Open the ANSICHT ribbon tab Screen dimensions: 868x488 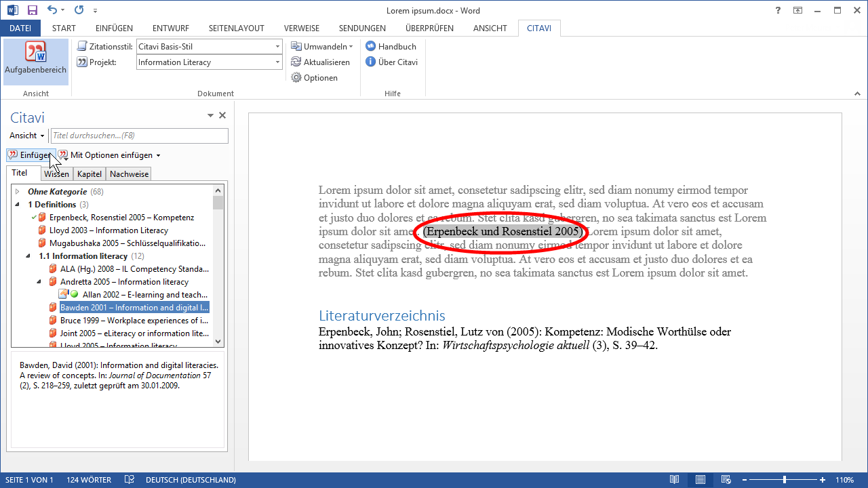(490, 28)
